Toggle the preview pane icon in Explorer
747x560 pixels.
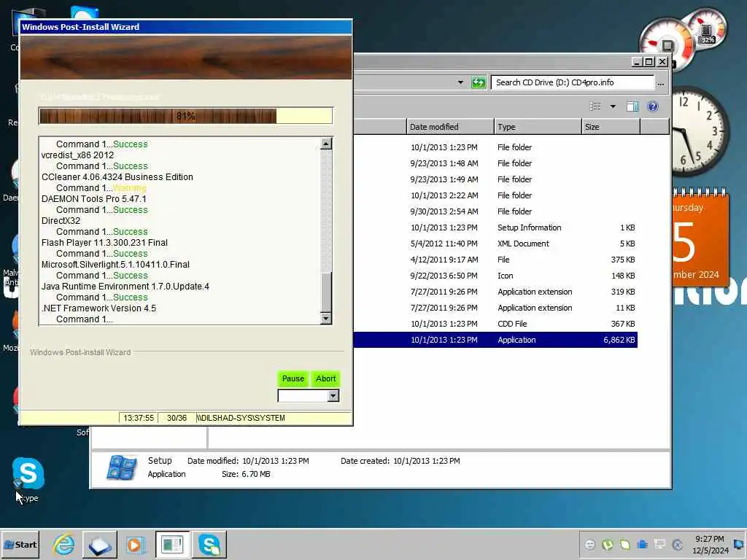coord(632,106)
